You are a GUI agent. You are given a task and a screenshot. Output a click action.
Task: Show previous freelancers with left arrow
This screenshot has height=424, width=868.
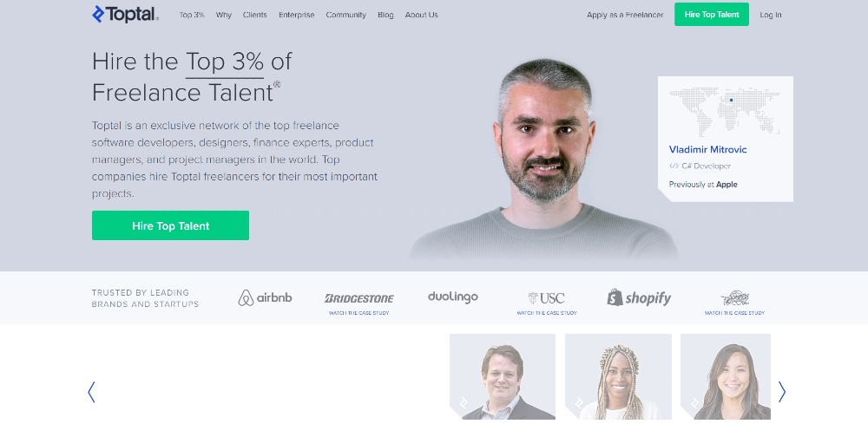pos(91,392)
